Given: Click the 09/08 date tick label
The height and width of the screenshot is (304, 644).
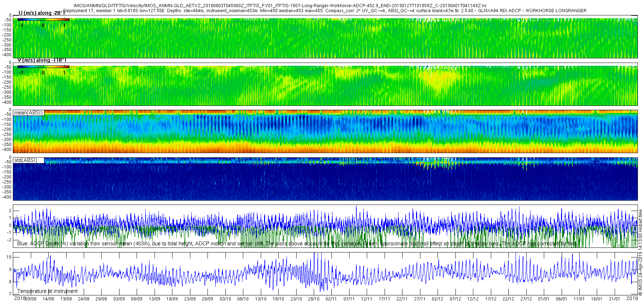Looking at the screenshot, I should (x=30, y=299).
